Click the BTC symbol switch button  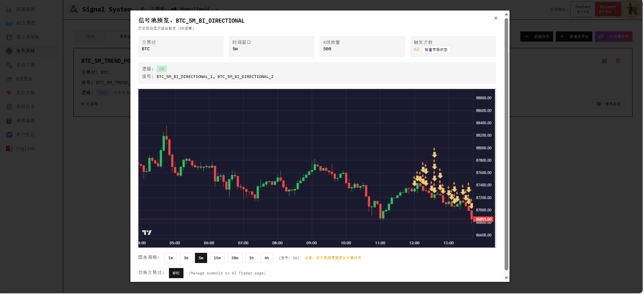point(176,273)
